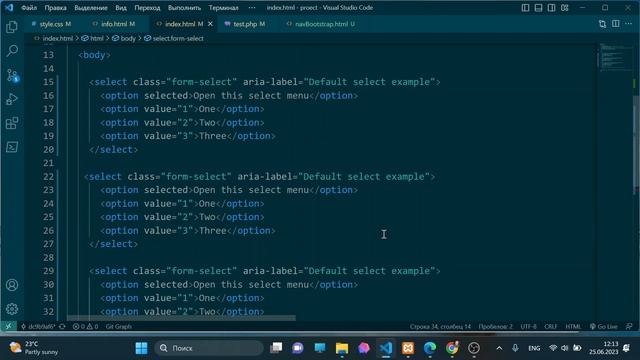Open errors and warnings count
This screenshot has height=360, width=640.
click(85, 327)
